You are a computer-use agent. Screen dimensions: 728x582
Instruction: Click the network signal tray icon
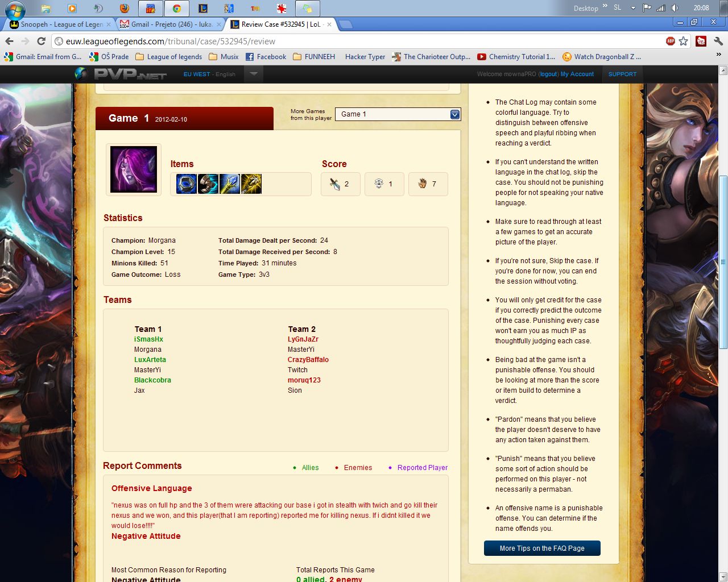coord(661,8)
